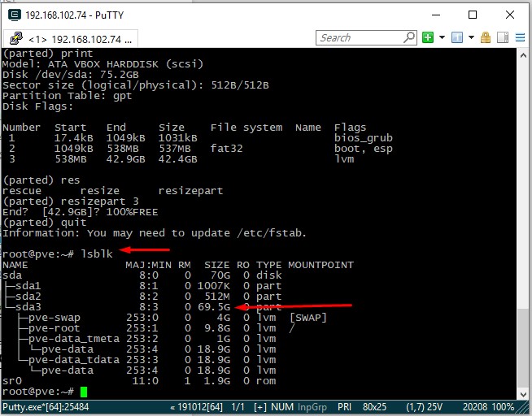
Task: Click the MOUNTPOINT column header
Action: pos(321,265)
